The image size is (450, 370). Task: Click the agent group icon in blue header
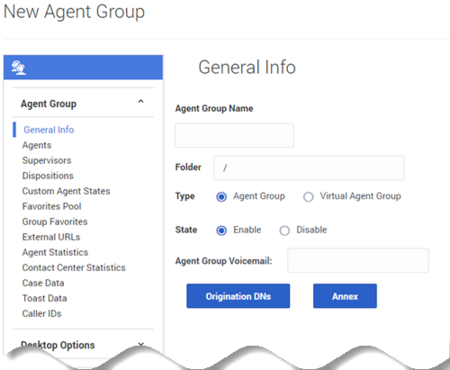coord(18,68)
